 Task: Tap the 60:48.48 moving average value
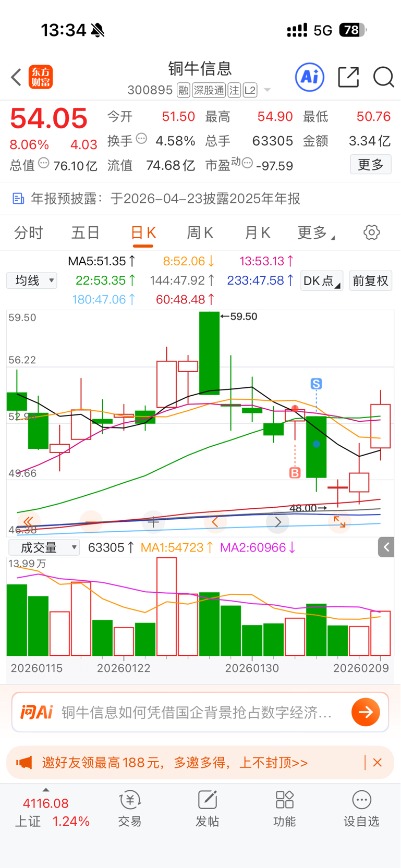click(186, 300)
